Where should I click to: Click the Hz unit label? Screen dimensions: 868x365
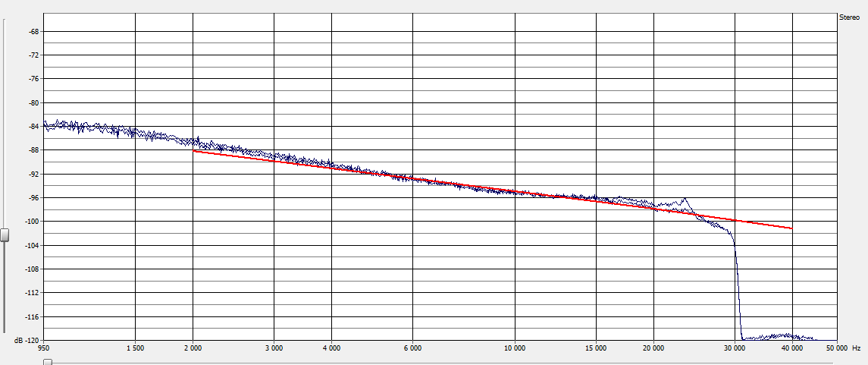(857, 348)
